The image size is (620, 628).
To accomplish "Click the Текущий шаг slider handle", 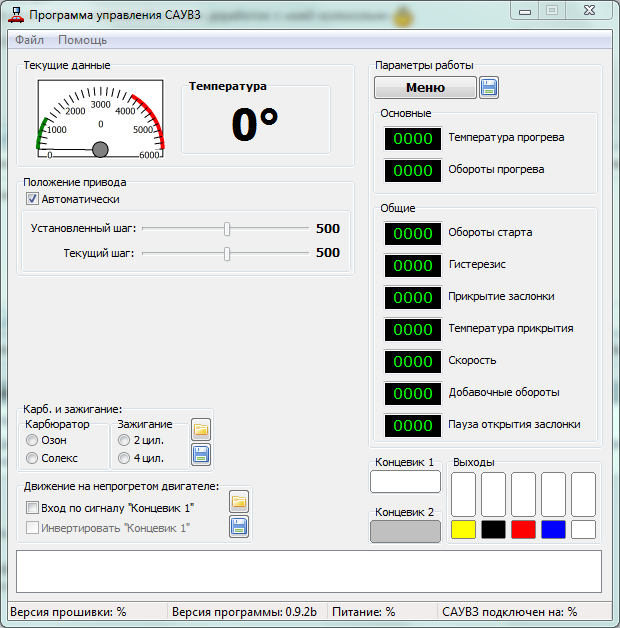I will coord(227,254).
